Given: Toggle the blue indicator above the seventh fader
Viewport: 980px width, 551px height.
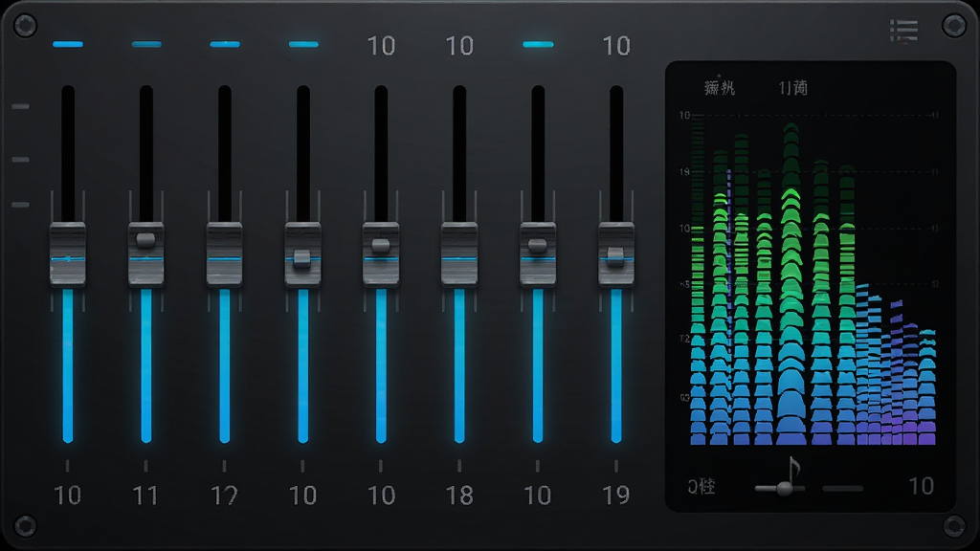Looking at the screenshot, I should tap(538, 44).
